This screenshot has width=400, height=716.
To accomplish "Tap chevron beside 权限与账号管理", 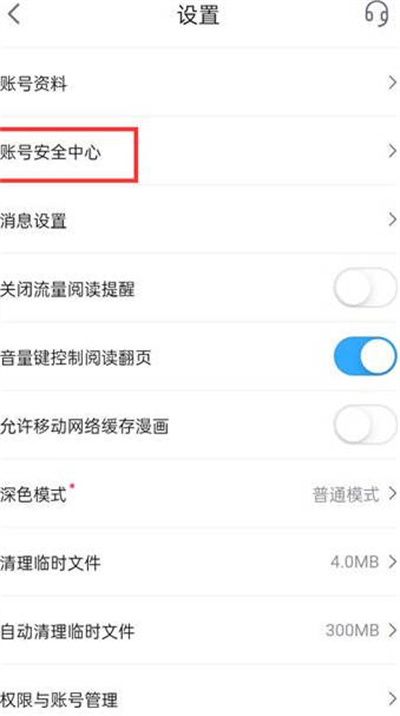I will 392,699.
